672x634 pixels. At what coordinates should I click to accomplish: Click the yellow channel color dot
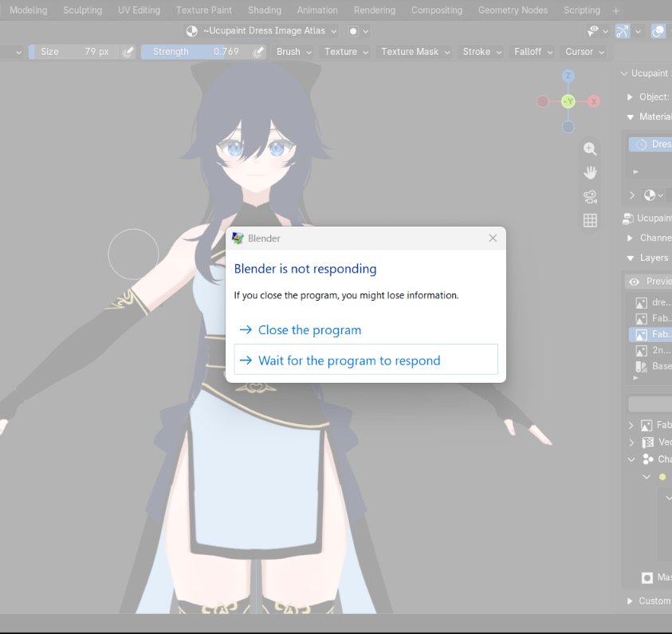(x=662, y=477)
